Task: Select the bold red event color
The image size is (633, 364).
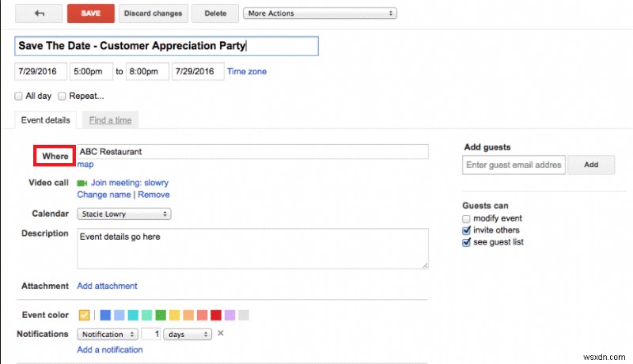Action: 215,315
